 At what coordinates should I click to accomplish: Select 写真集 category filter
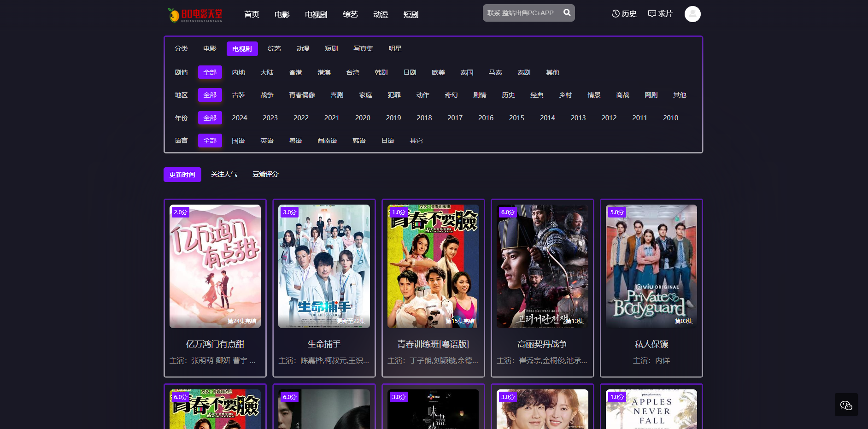pyautogui.click(x=363, y=48)
